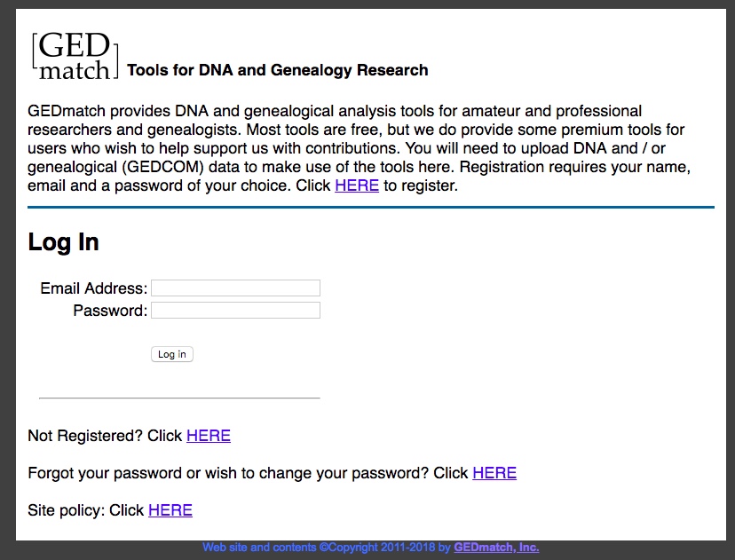Click the Email Address label
The width and height of the screenshot is (735, 560).
[94, 288]
